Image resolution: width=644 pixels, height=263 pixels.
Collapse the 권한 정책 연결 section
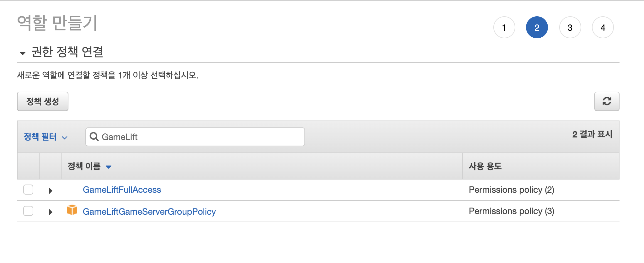(23, 53)
